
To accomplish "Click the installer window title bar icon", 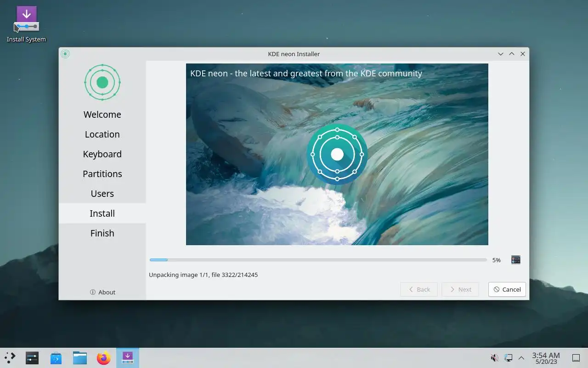I will pos(65,54).
